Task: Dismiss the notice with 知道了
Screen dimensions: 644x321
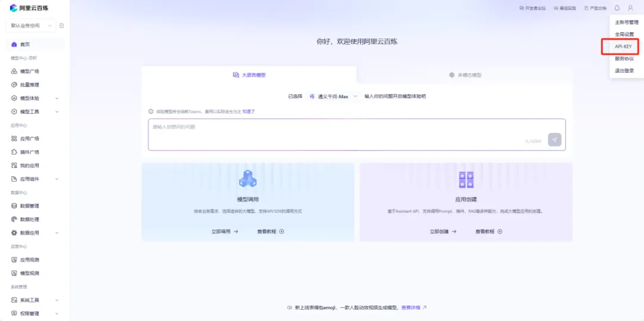Action: pos(248,112)
